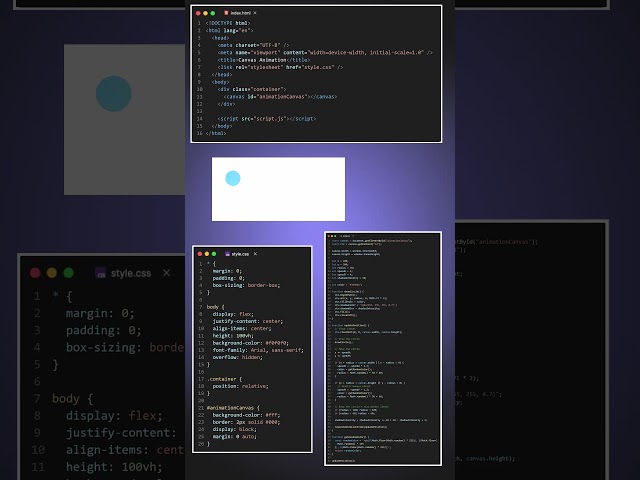The image size is (640, 480).
Task: Click the '#animationCanvas {' selector in the small style.css
Action: (233, 408)
